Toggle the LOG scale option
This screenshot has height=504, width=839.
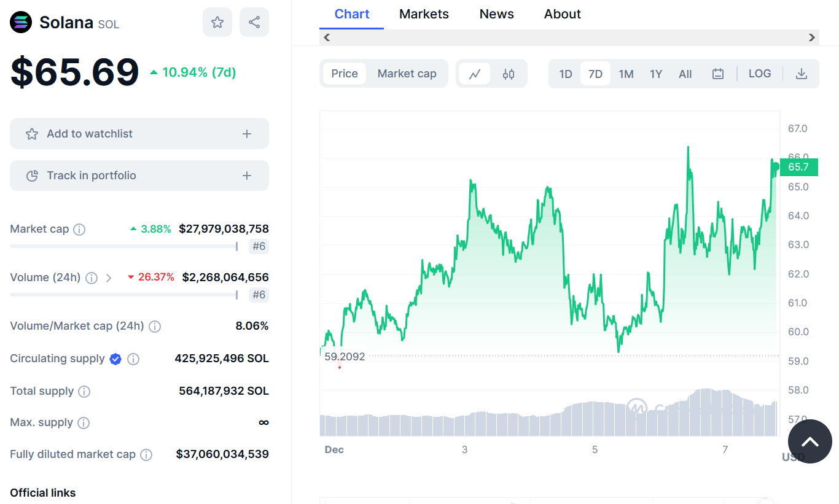click(760, 74)
